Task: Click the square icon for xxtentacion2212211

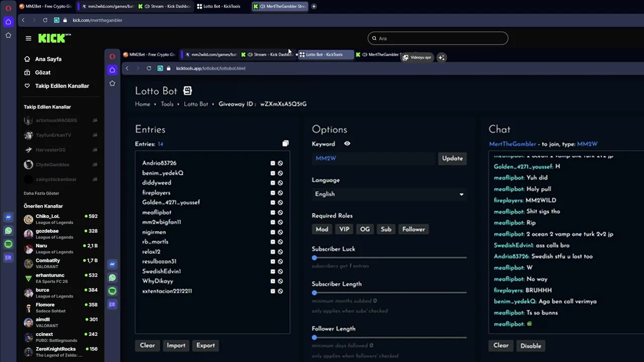Action: pos(273,291)
